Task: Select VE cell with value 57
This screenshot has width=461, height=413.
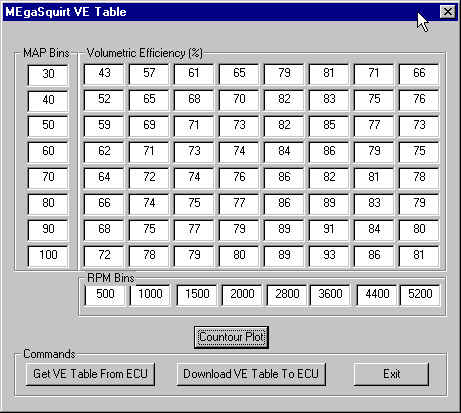Action: 149,74
